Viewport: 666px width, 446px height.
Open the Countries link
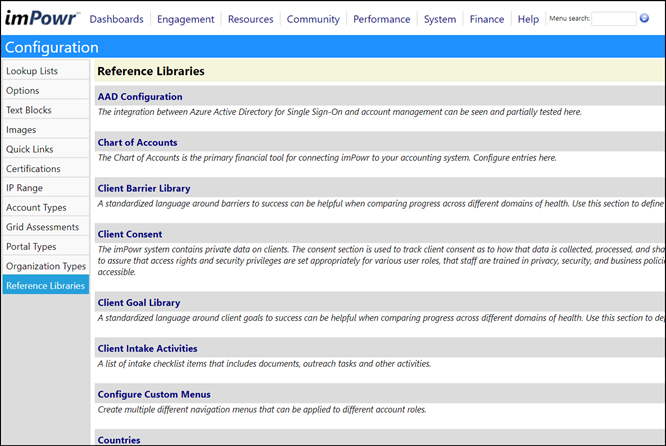pos(119,440)
